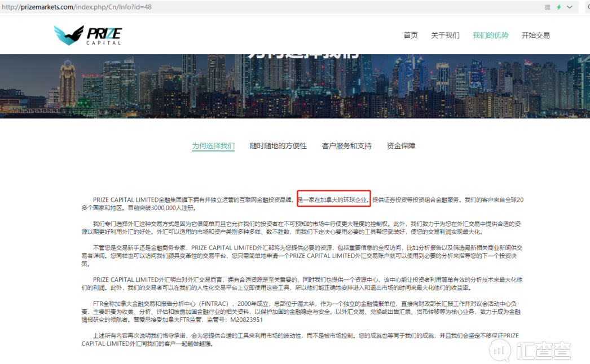This screenshot has height=364, width=590.
Task: Click the lightning bolt icon in address bar
Action: pyautogui.click(x=559, y=7)
